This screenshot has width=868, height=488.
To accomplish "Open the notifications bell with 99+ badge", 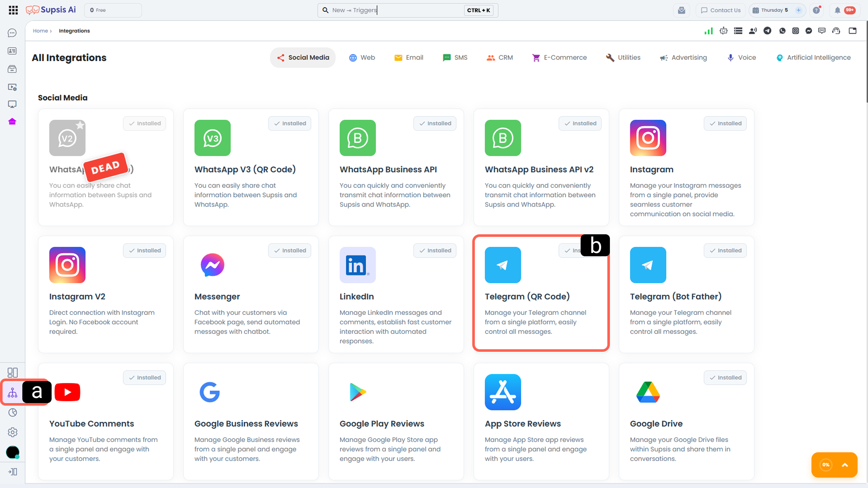I will (x=845, y=10).
